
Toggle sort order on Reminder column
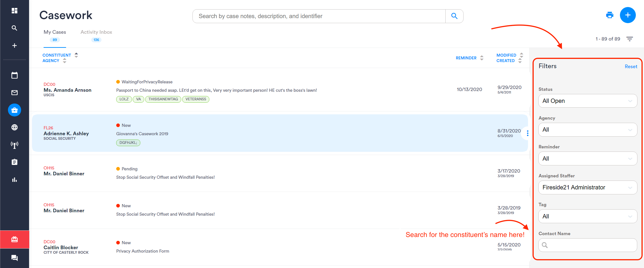coord(481,58)
